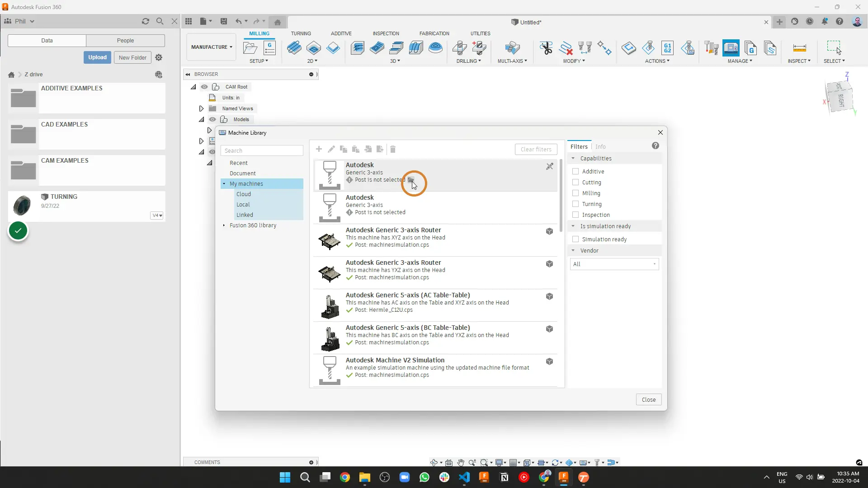Screen dimensions: 868x488
Task: Click the Save icon in top toolbar
Action: point(223,21)
